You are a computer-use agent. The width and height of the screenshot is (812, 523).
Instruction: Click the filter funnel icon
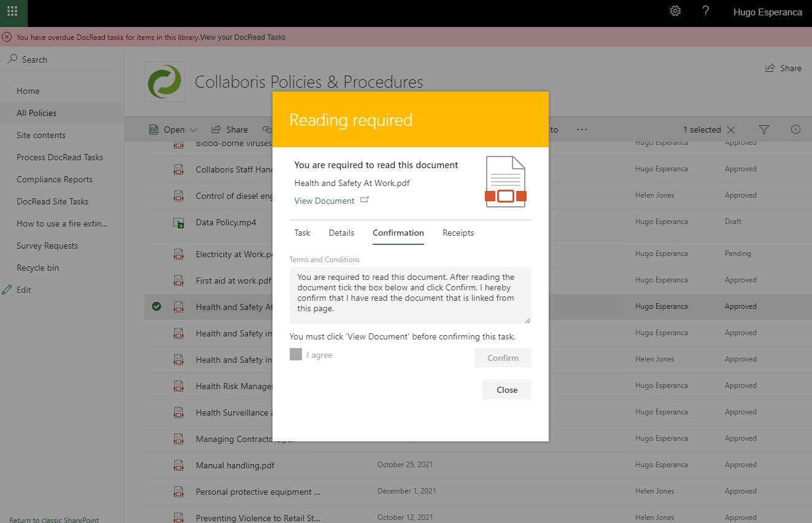[x=764, y=130]
